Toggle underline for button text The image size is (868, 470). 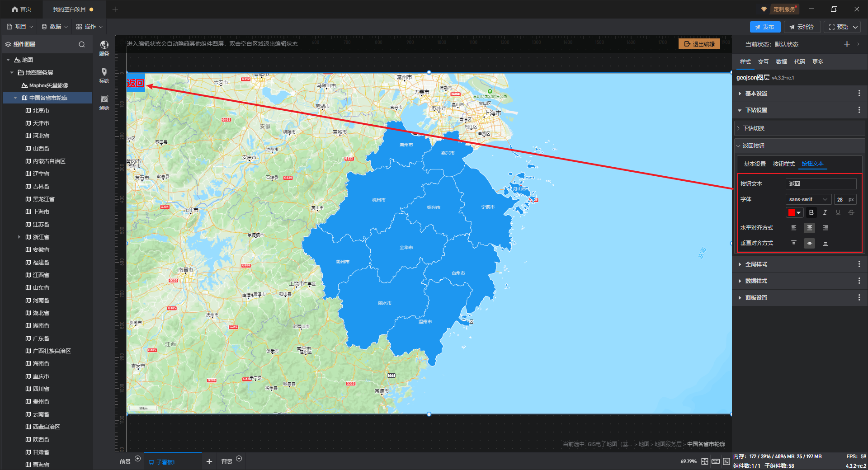pyautogui.click(x=838, y=212)
